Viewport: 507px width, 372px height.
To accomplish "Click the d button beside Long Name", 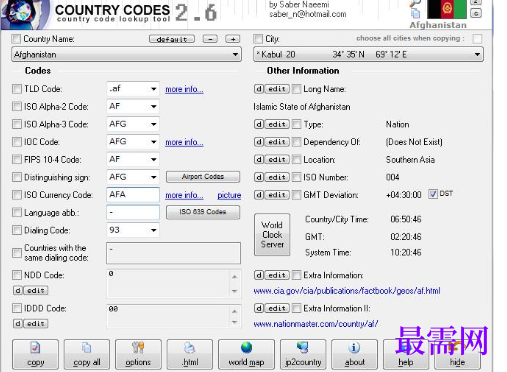I will point(259,89).
